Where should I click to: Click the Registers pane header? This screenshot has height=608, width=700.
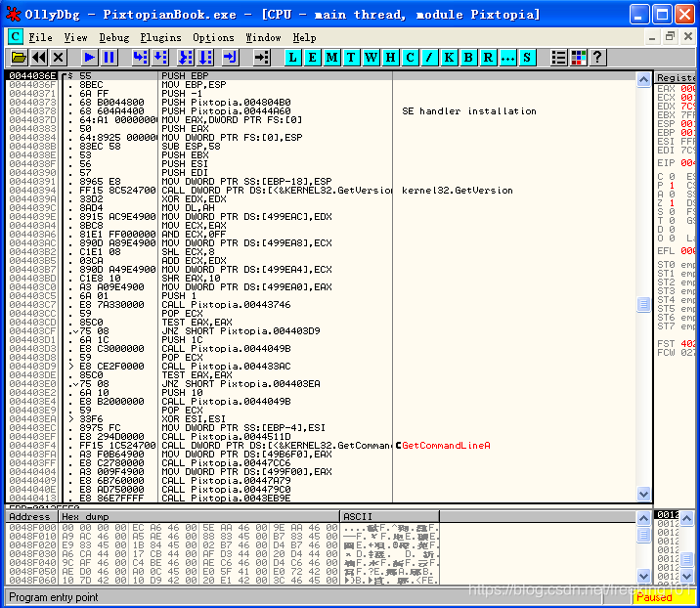point(676,77)
